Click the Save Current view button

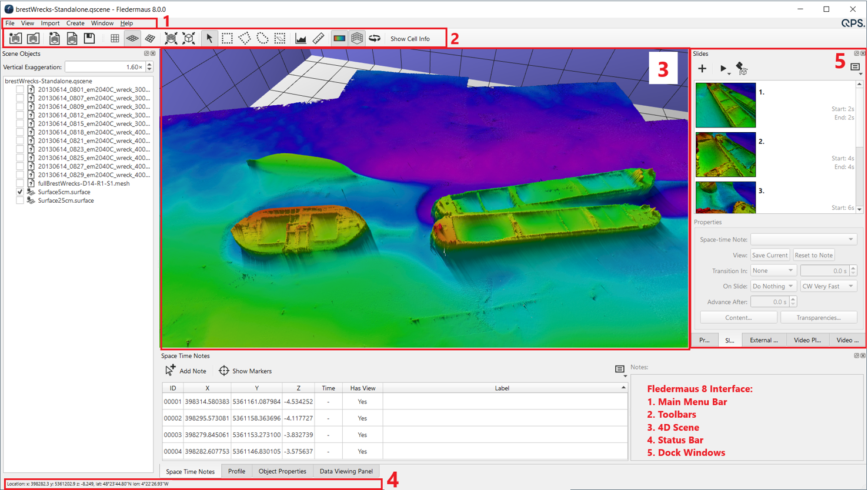pos(769,256)
